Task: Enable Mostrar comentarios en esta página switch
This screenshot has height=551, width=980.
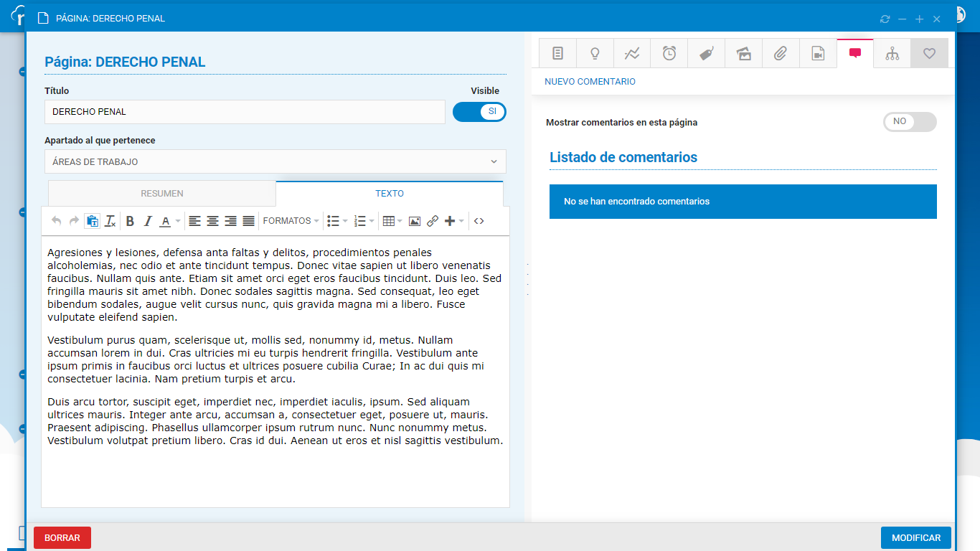Action: coord(909,122)
